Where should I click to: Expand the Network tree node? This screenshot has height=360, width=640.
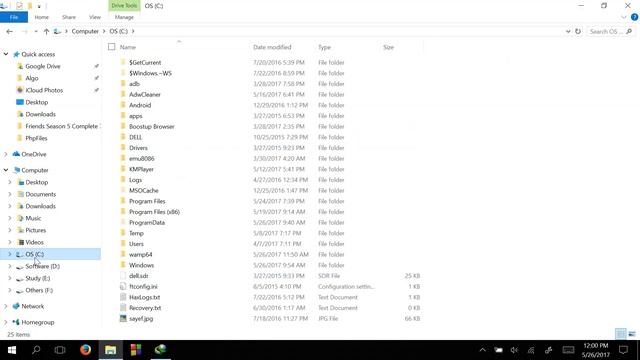(x=6, y=306)
